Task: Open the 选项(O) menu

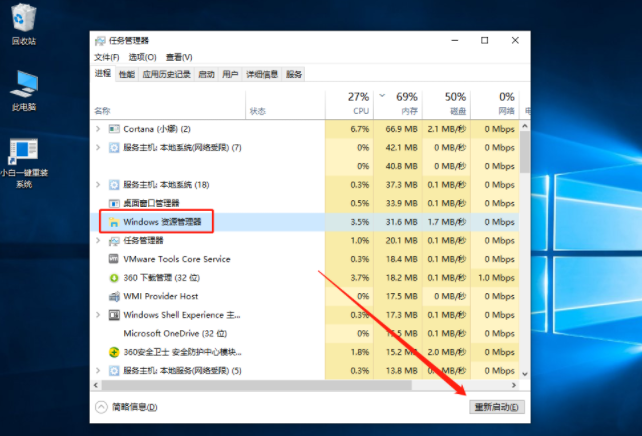Action: pyautogui.click(x=142, y=57)
